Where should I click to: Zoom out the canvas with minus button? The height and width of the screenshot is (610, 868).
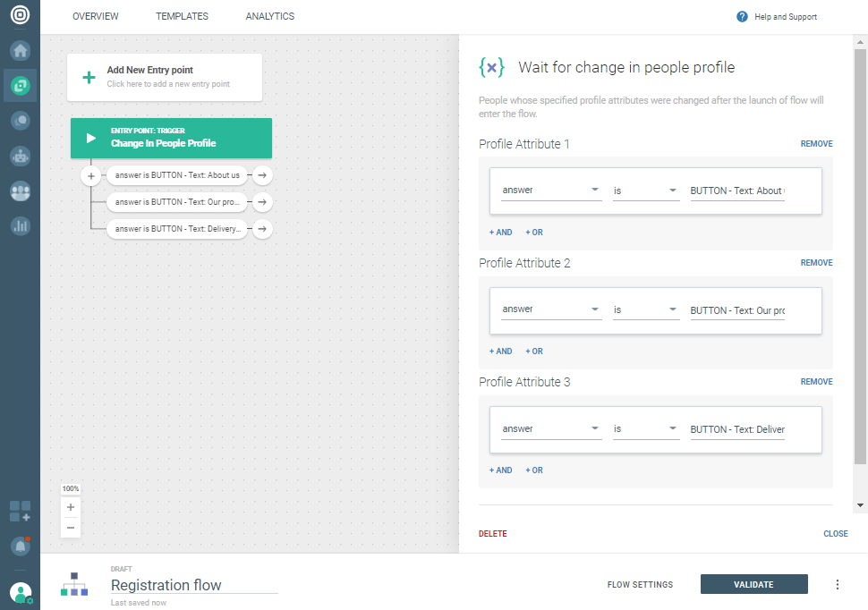tap(71, 528)
